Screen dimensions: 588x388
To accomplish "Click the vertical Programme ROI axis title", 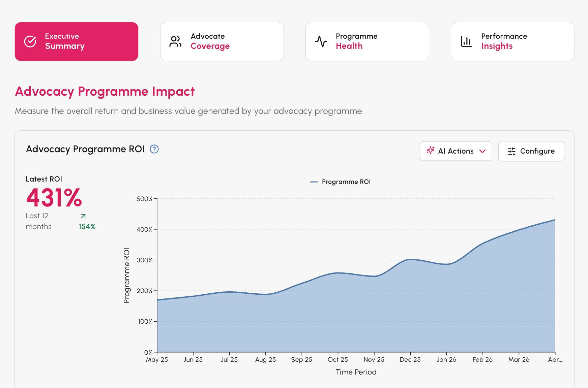I will (126, 276).
